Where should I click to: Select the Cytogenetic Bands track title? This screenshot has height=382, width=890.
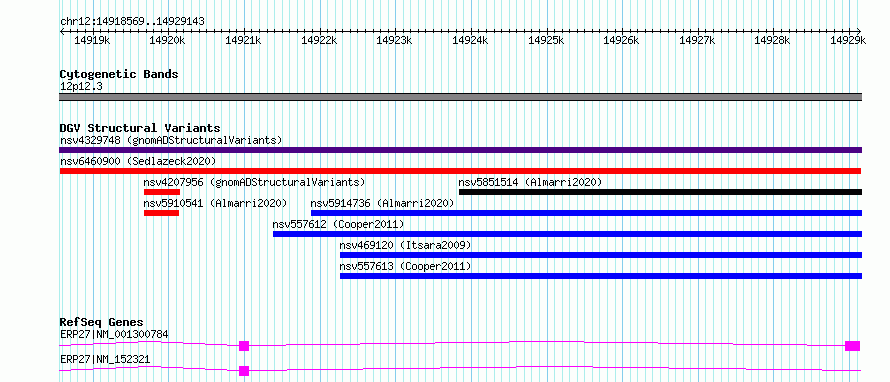click(x=119, y=74)
